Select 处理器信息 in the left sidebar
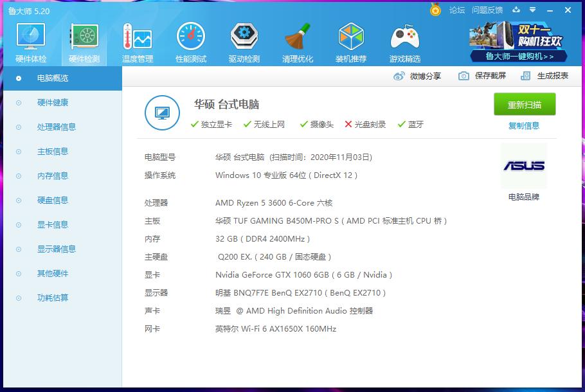Image resolution: width=585 pixels, height=392 pixels. [x=57, y=127]
